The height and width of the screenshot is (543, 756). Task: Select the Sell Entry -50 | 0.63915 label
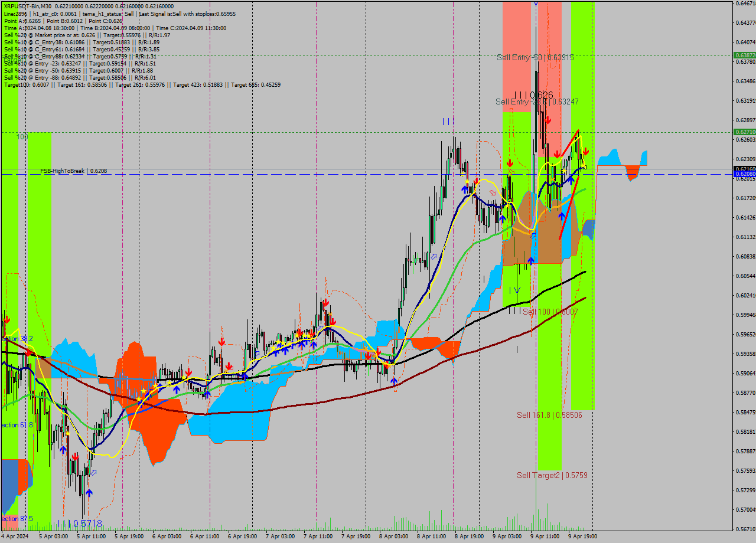535,57
